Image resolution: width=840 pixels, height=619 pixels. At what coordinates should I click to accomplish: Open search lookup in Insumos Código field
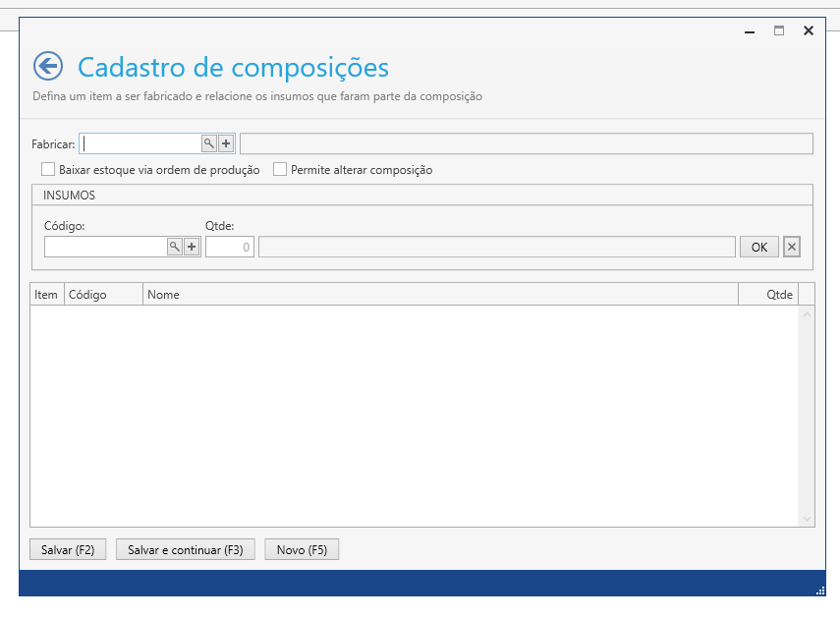[x=174, y=247]
